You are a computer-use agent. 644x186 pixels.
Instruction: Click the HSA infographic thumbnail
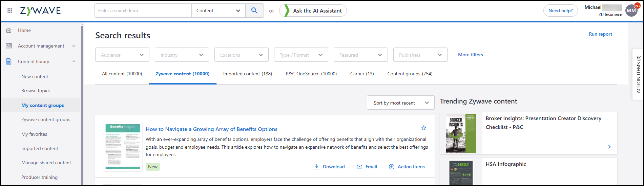tap(461, 172)
